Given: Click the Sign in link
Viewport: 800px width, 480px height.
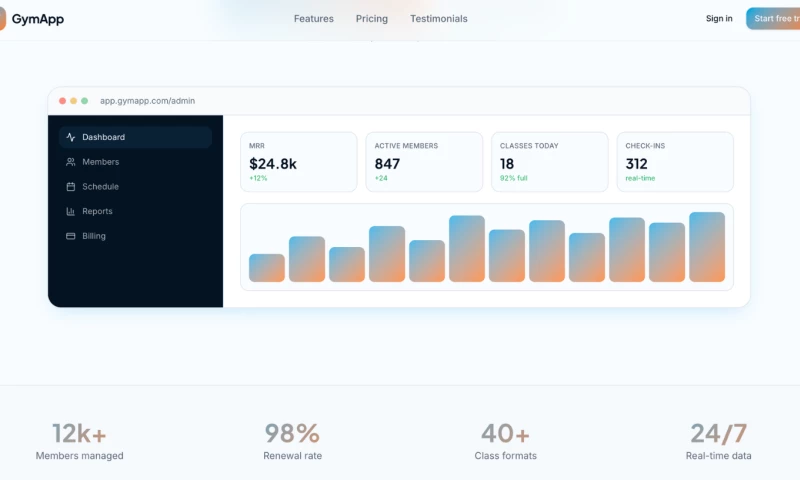Looking at the screenshot, I should [x=718, y=19].
